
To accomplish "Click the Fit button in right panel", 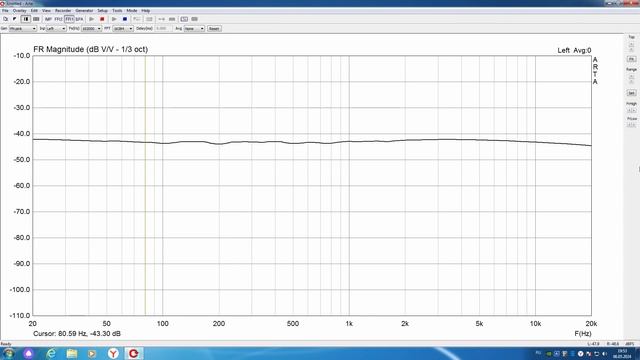I will coord(631,59).
